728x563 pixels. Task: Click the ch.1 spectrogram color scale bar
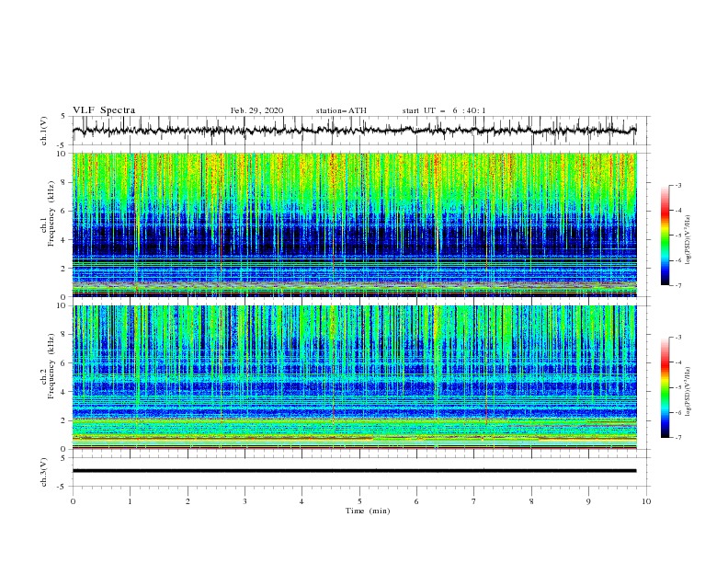pos(665,236)
